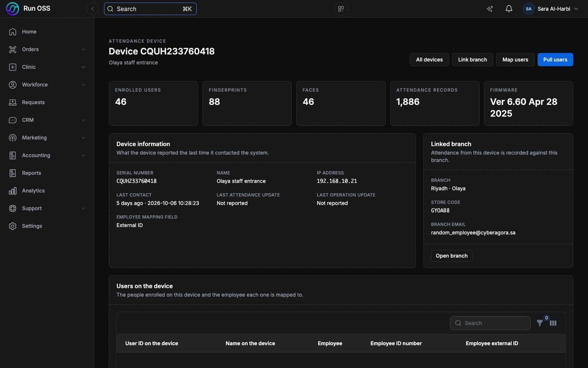Expand the Orders menu chevron

pyautogui.click(x=83, y=49)
